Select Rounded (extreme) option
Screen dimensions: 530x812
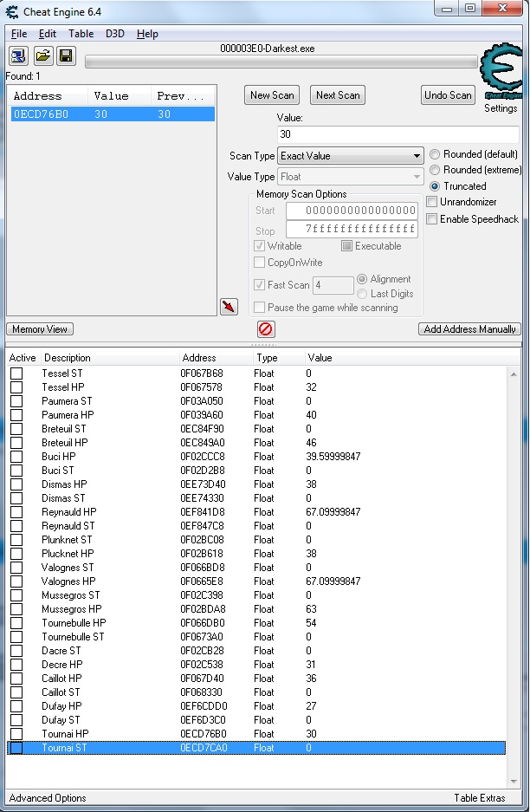pyautogui.click(x=475, y=170)
